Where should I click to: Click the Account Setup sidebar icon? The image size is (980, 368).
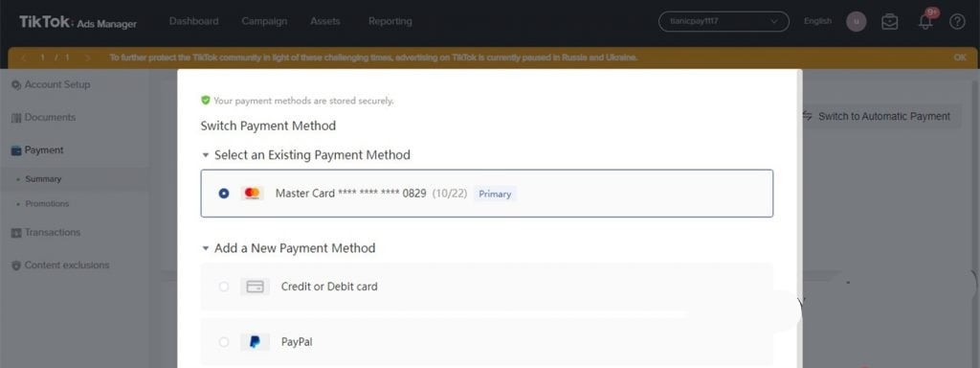coord(16,84)
